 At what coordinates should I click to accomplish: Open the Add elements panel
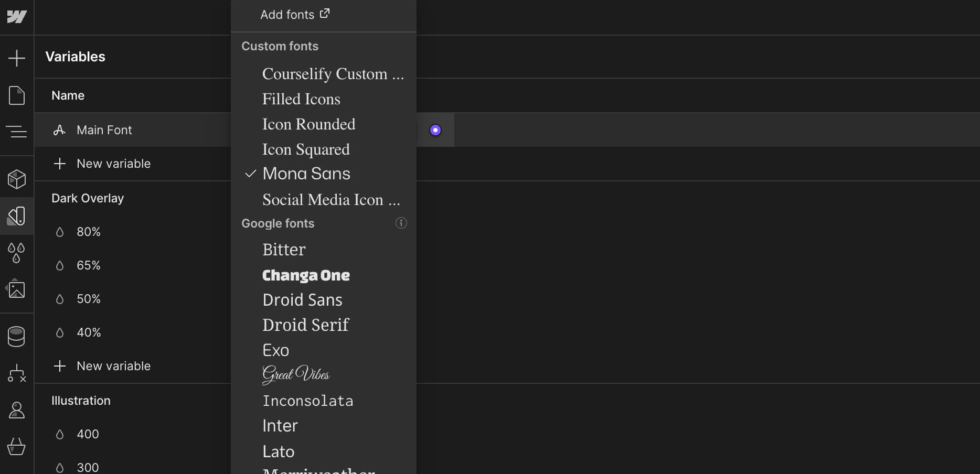click(x=17, y=58)
